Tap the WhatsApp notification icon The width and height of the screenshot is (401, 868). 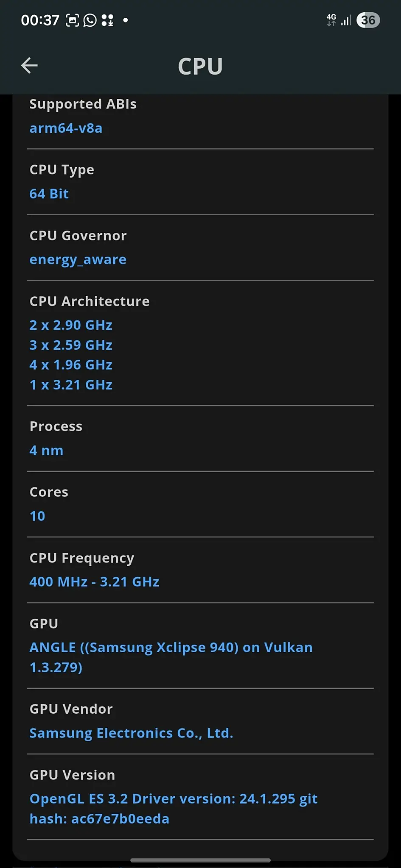click(90, 20)
